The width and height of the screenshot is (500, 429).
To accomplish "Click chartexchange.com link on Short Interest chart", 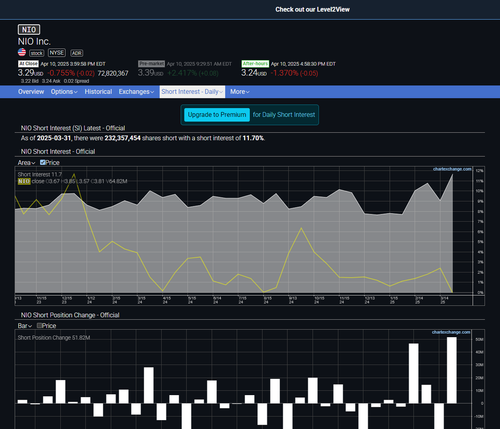I will pos(452,169).
